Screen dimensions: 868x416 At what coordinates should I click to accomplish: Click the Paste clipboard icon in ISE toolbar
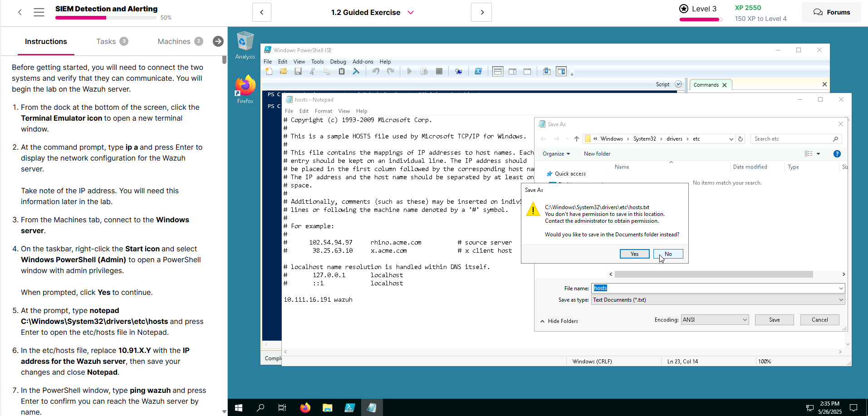coord(342,71)
